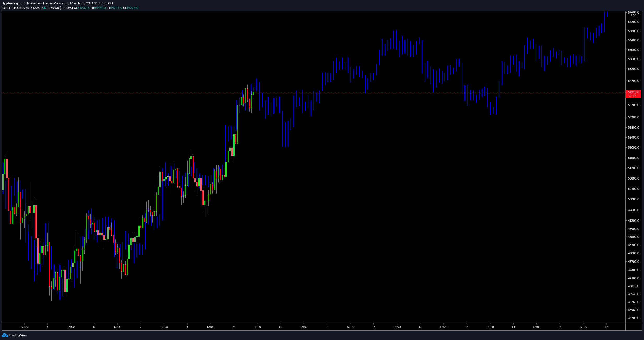Click the 50000.0 price axis label

634,199
